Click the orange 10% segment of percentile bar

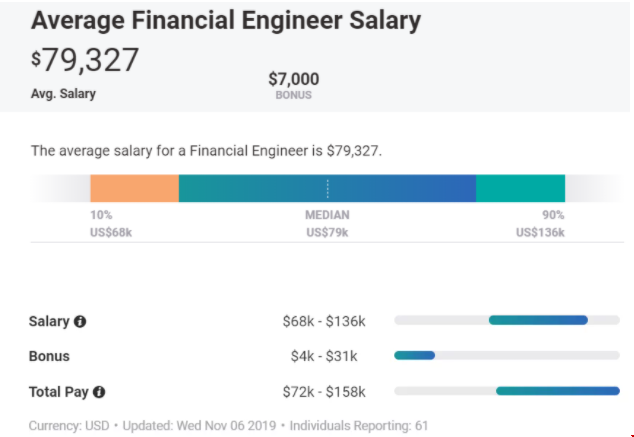coord(134,189)
